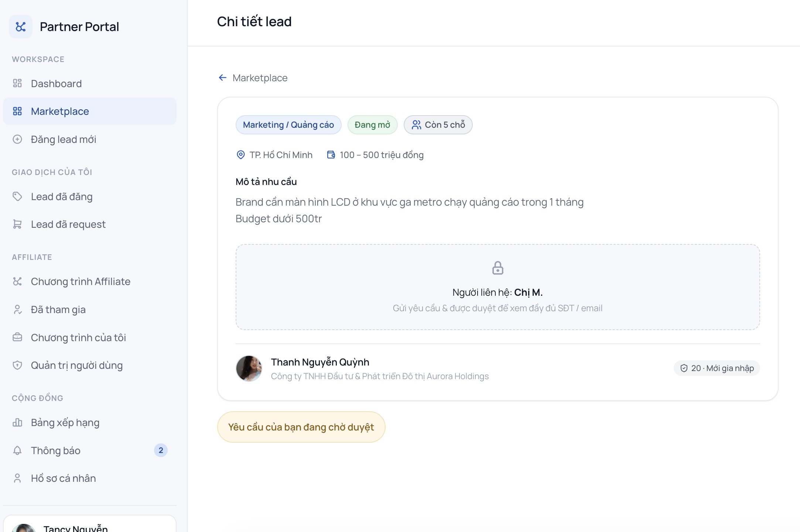Click the Aurora Holdings company name
The height and width of the screenshot is (532, 800).
tap(380, 376)
